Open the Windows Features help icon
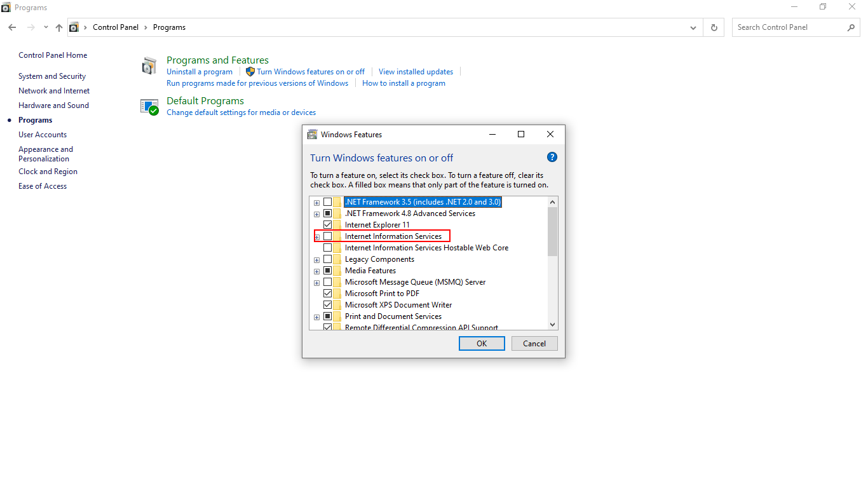Screen dimensions: 868x488 [x=552, y=158]
